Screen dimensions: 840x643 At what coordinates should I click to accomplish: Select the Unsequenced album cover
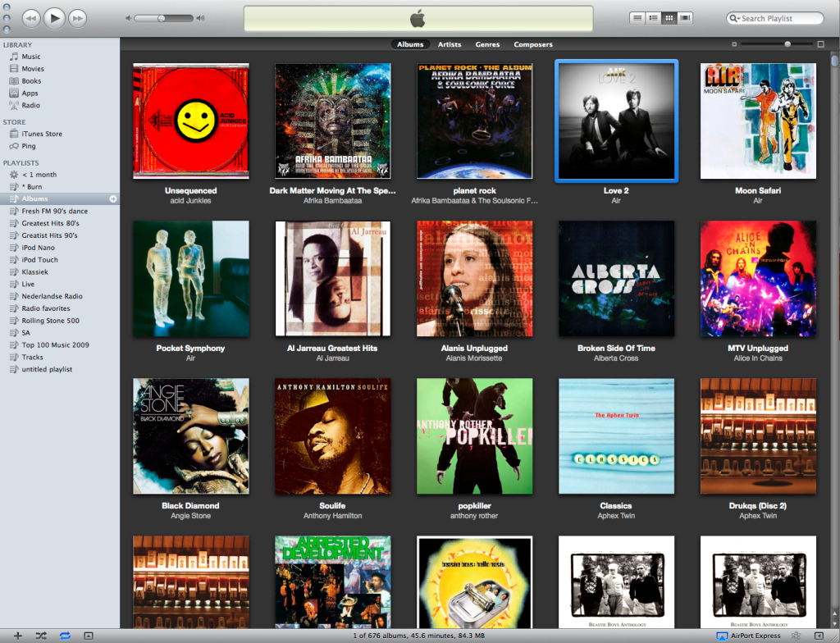[190, 121]
